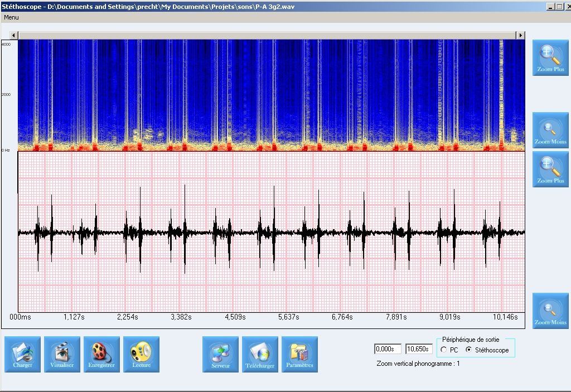Select the PC output radio button
The height and width of the screenshot is (392, 571).
pyautogui.click(x=444, y=350)
